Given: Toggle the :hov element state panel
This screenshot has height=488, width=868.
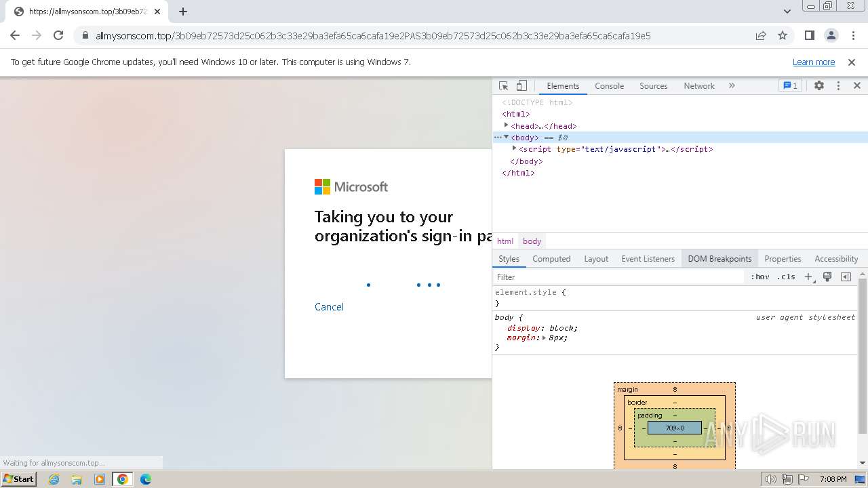Looking at the screenshot, I should coord(760,277).
